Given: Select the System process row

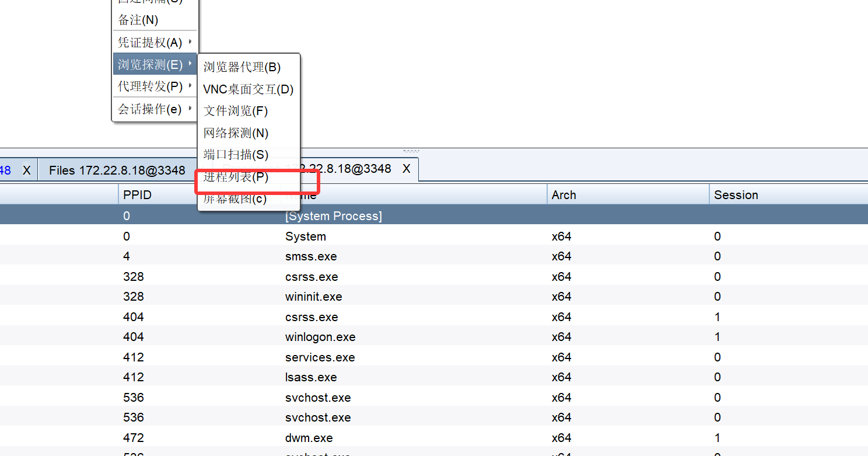Looking at the screenshot, I should 434,236.
